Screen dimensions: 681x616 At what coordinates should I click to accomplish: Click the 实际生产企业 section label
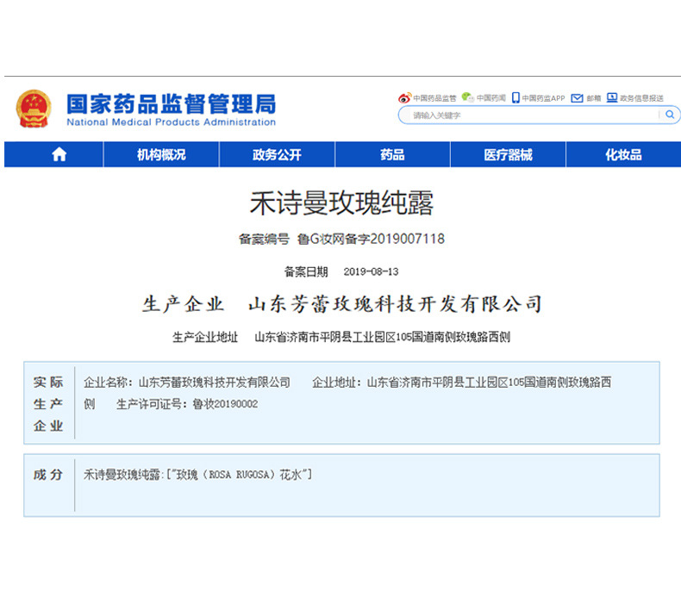[x=48, y=404]
